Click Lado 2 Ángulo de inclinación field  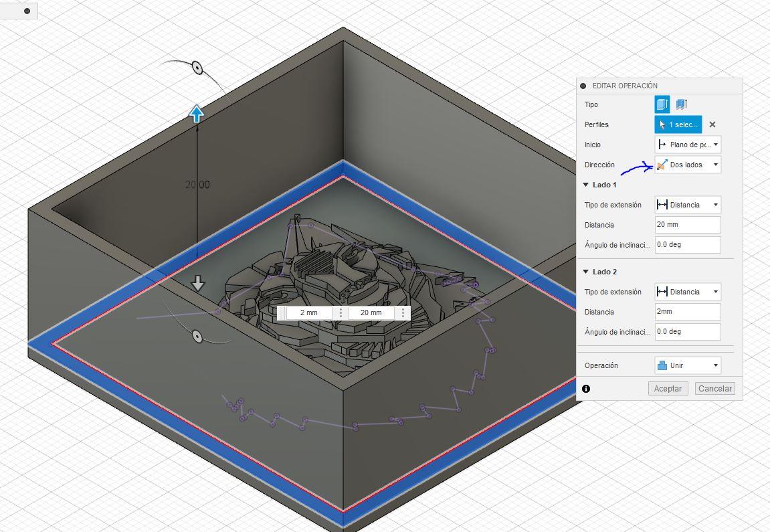tap(688, 331)
